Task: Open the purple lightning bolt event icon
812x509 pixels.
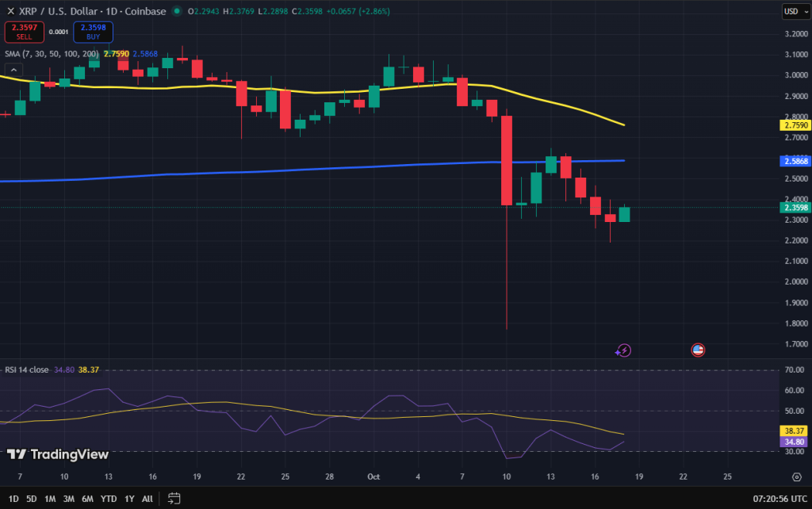Action: [623, 350]
